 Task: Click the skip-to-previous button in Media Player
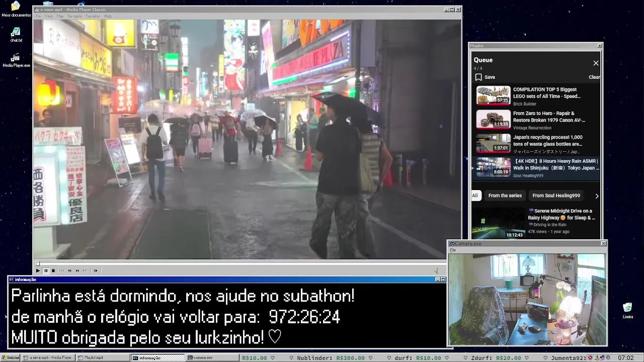(x=62, y=270)
